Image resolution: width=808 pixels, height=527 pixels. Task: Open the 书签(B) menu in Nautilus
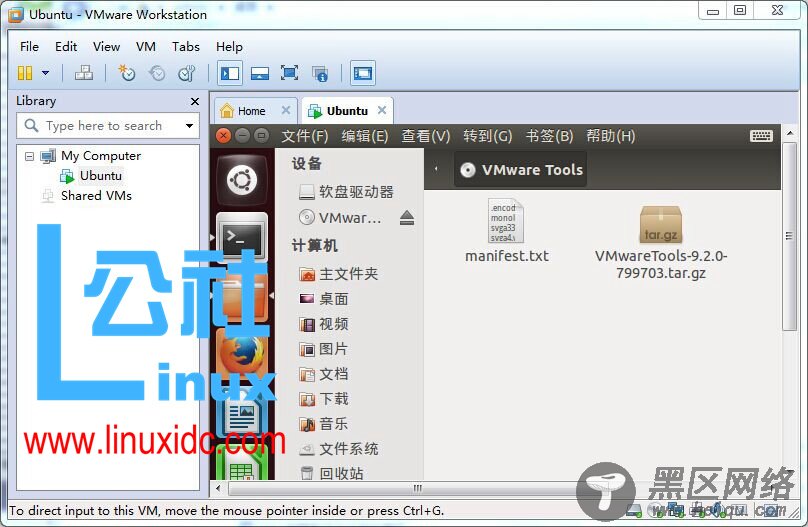[x=549, y=136]
